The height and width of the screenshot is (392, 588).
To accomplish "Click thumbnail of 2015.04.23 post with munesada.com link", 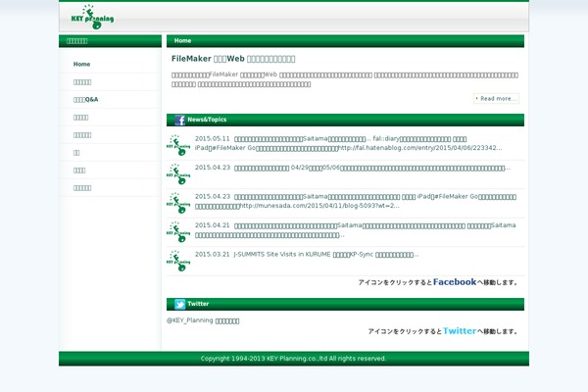I will click(x=178, y=203).
